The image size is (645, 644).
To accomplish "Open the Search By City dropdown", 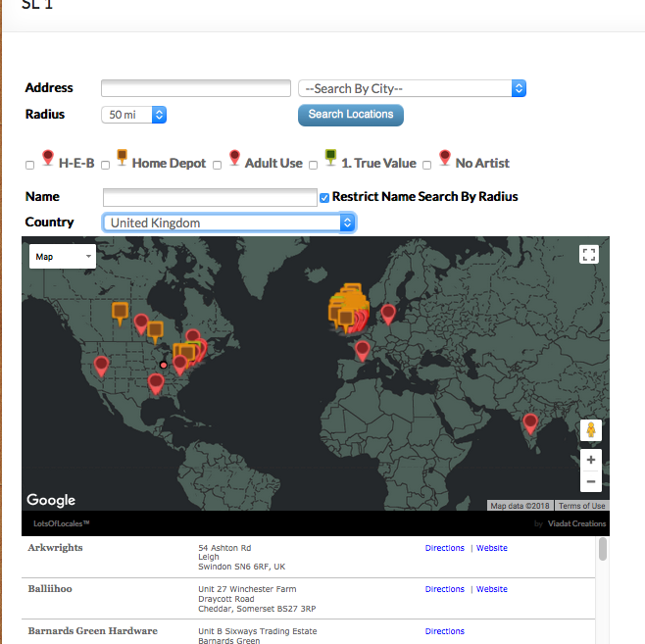I will 412,88.
